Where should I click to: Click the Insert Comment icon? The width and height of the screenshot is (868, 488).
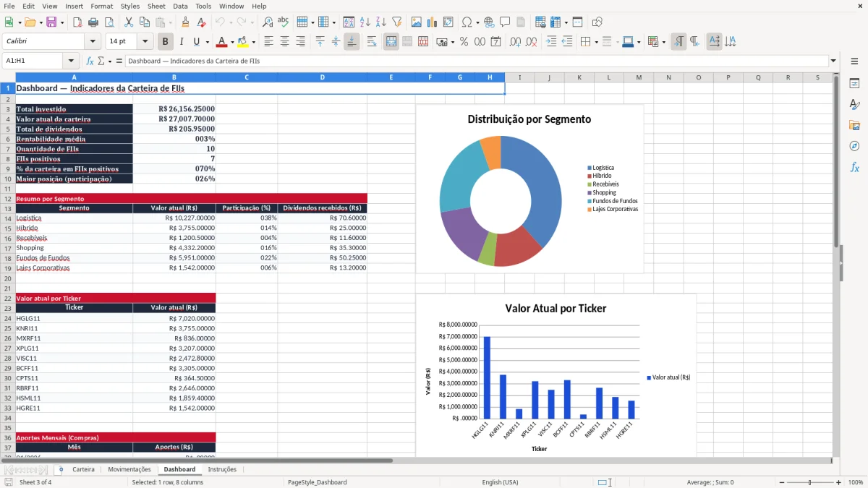tap(505, 22)
